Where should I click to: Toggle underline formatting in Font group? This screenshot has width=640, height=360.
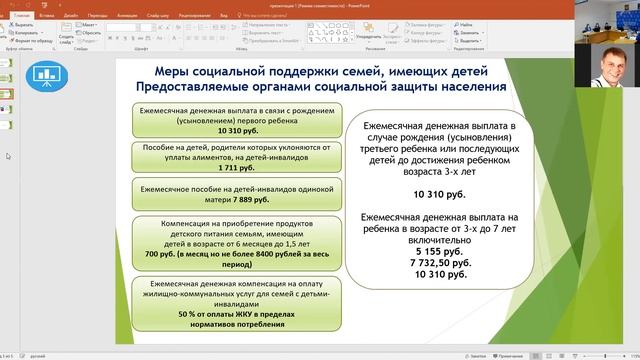pos(125,38)
